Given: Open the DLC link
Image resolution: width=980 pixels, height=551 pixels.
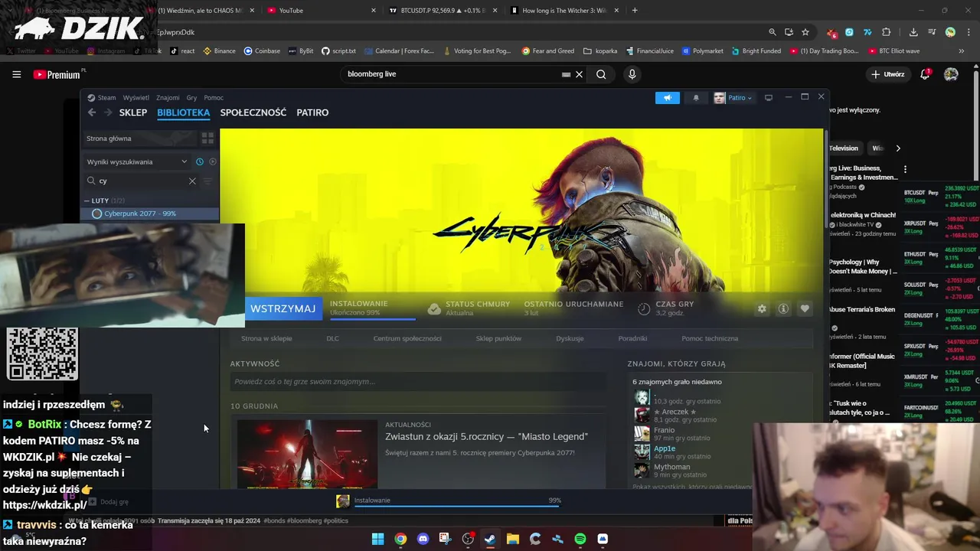Looking at the screenshot, I should (x=333, y=338).
